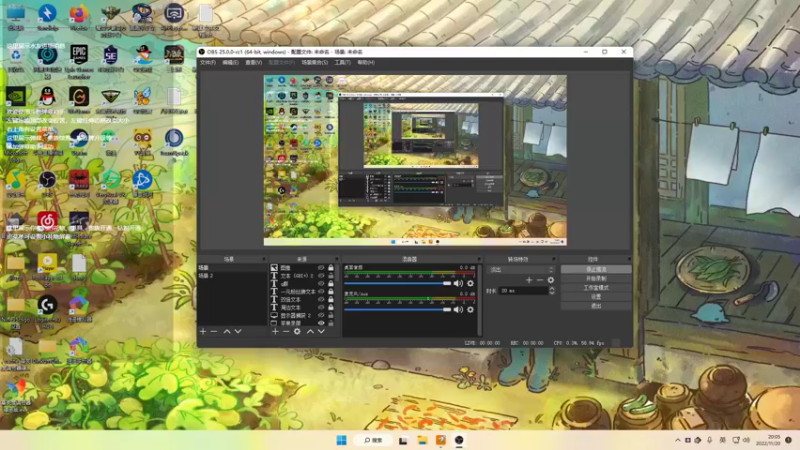The width and height of the screenshot is (800, 450).
Task: Open the Windows Start menu
Action: [x=341, y=440]
